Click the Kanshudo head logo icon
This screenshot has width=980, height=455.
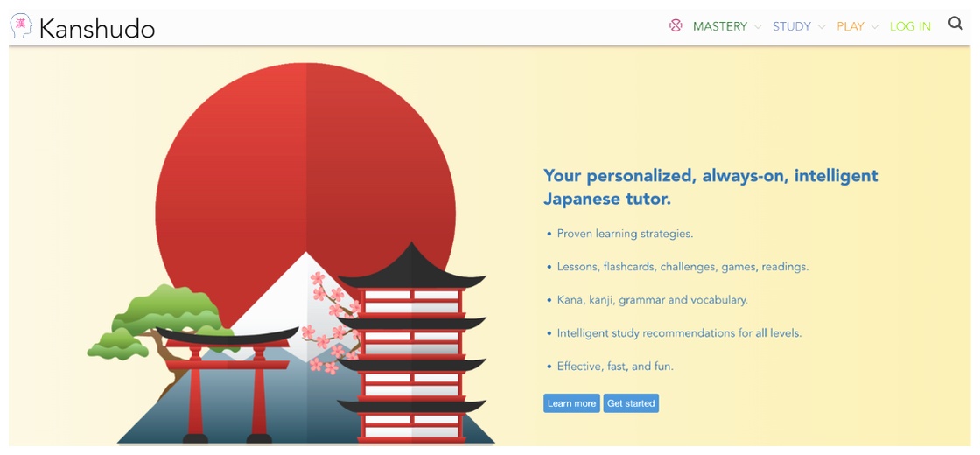pos(21,26)
